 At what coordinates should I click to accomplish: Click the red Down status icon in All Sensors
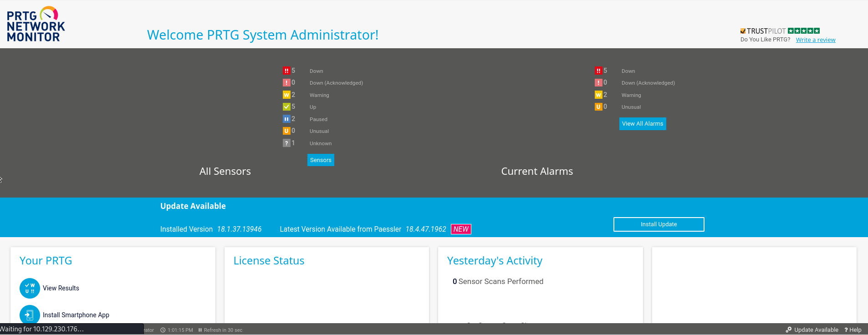click(x=286, y=71)
